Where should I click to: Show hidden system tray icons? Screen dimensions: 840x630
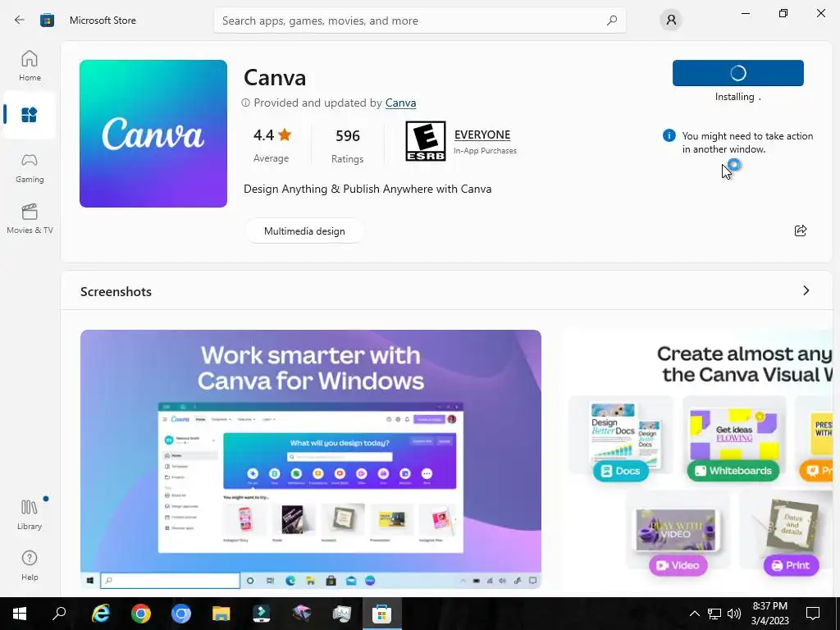point(694,614)
